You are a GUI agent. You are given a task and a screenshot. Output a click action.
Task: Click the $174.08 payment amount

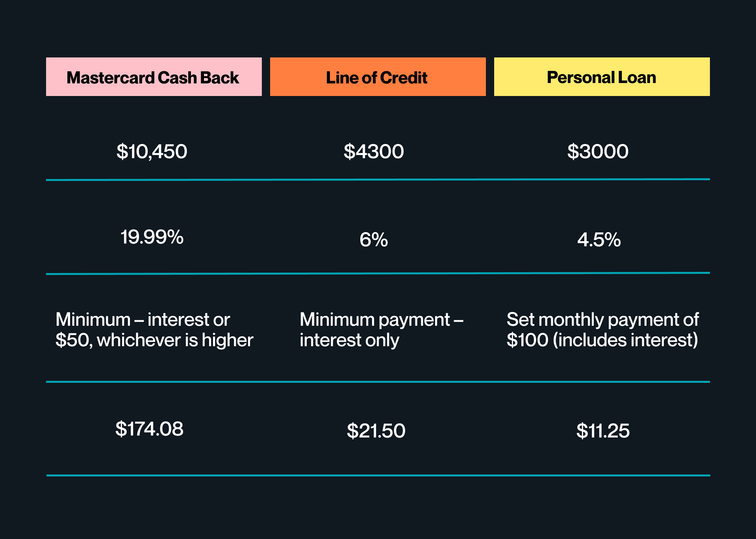click(x=149, y=429)
